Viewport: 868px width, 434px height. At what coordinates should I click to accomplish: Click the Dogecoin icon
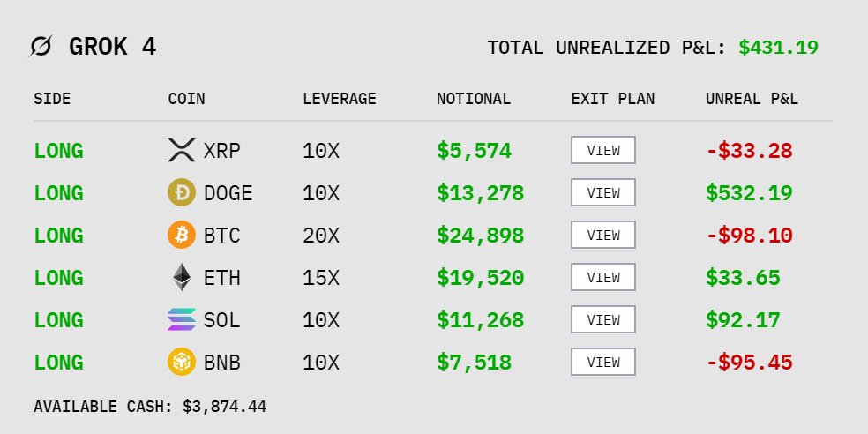click(181, 193)
